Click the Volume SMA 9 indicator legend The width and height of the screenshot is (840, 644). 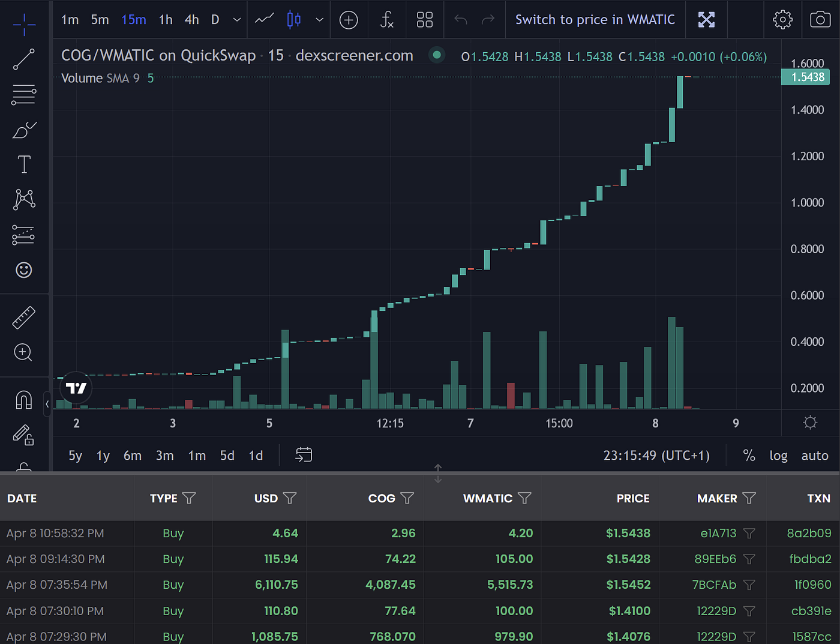(x=107, y=78)
